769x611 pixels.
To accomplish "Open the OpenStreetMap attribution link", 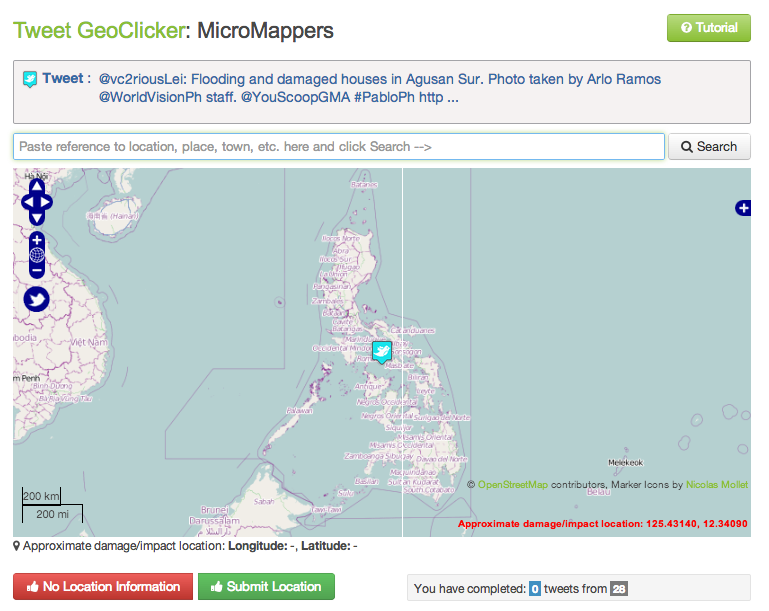I will [512, 485].
